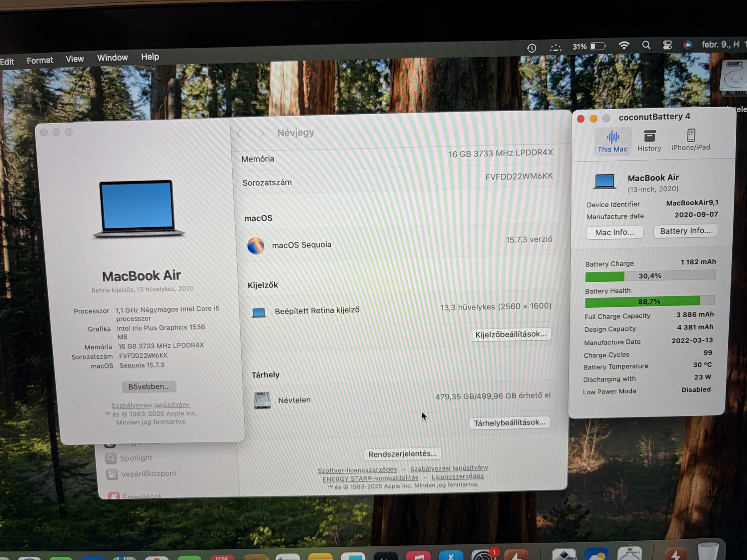Open Kijelzőbeállítások... display settings
The image size is (747, 560).
(x=511, y=334)
